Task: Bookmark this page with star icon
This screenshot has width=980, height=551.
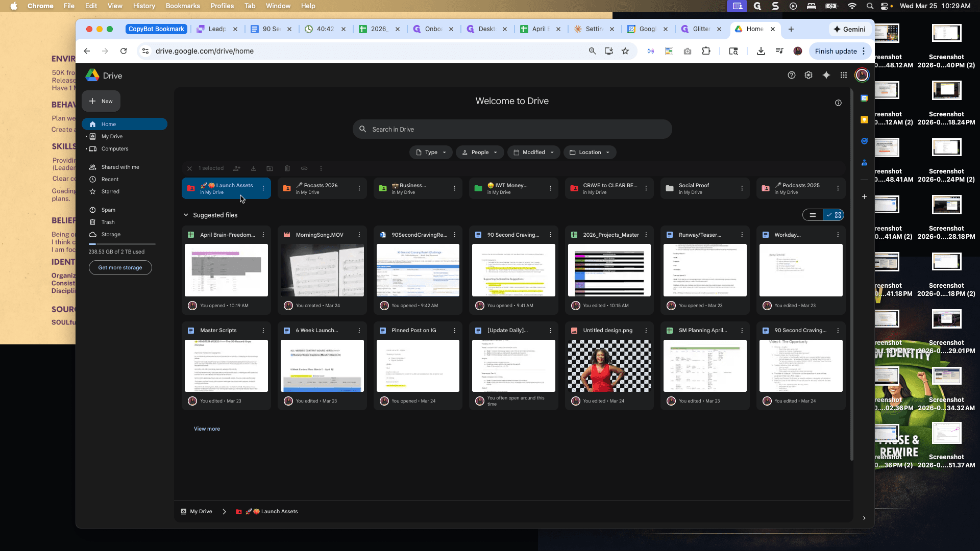Action: pyautogui.click(x=625, y=51)
